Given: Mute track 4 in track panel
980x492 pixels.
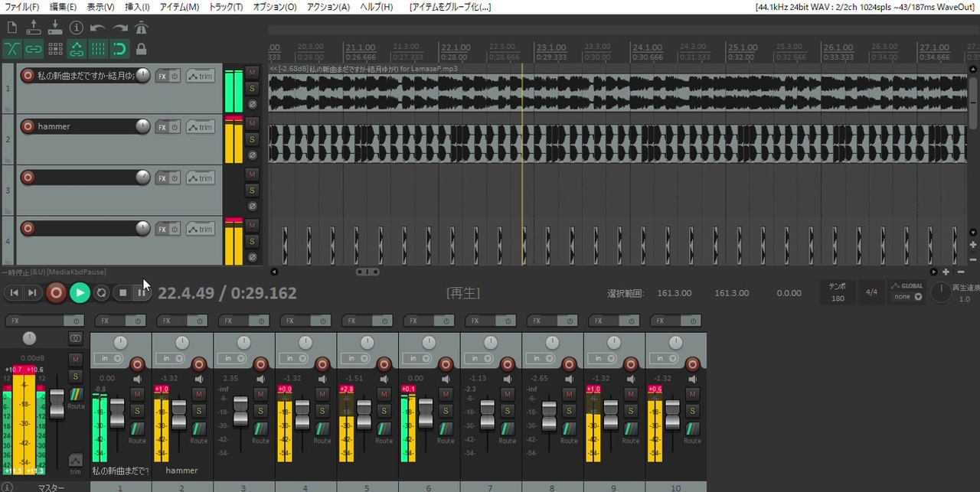Looking at the screenshot, I should [252, 225].
